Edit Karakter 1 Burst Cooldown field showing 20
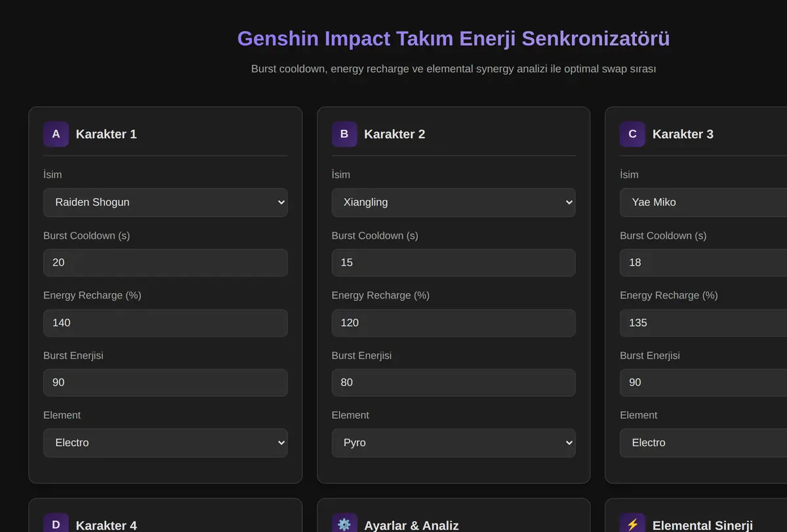The image size is (787, 532). tap(165, 262)
